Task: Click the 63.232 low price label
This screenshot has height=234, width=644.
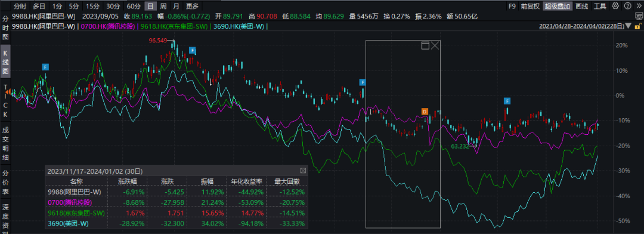Action: (460, 146)
